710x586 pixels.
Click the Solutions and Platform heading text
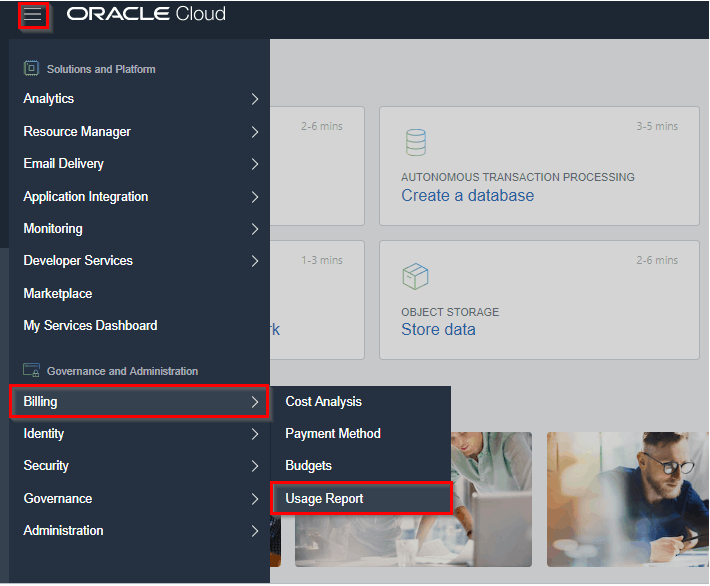(x=101, y=69)
